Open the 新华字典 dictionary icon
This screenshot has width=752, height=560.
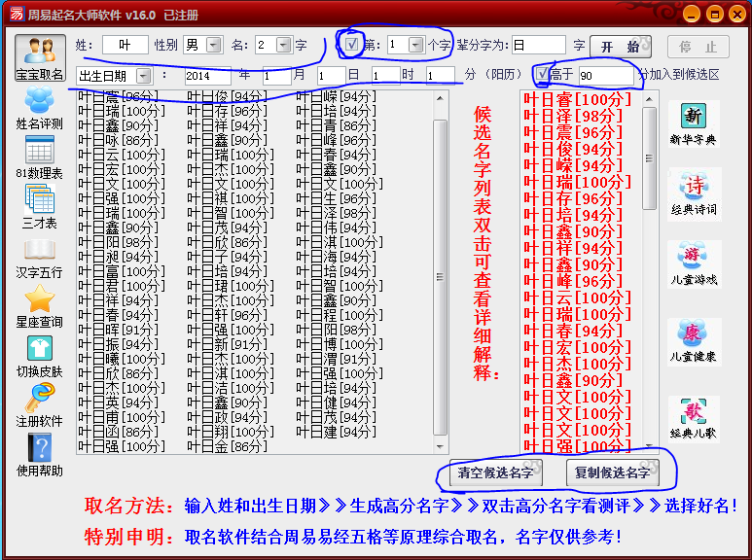click(693, 122)
